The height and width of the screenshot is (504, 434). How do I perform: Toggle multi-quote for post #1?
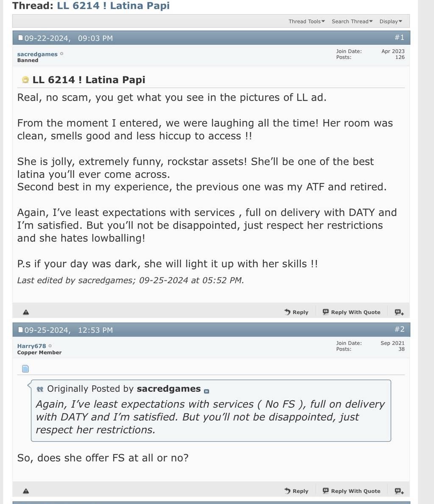click(399, 312)
